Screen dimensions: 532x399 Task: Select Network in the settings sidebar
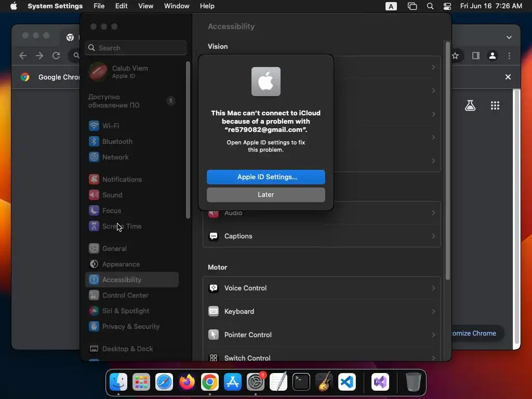131,157
